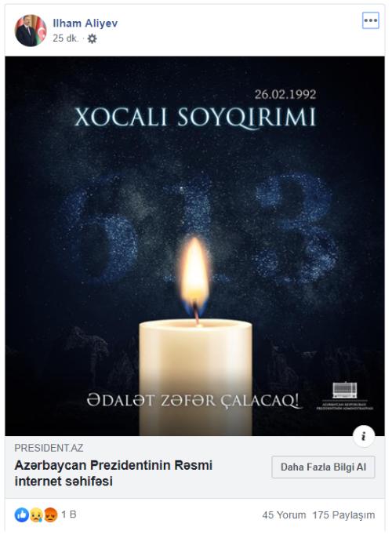Click the 26.02.1992 date on the image
This screenshot has height=549, width=392.
(285, 94)
